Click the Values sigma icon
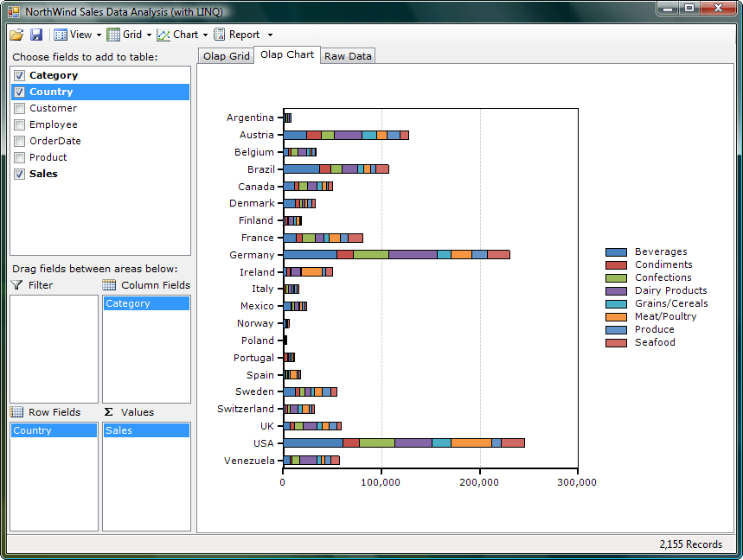This screenshot has height=560, width=743. [109, 412]
